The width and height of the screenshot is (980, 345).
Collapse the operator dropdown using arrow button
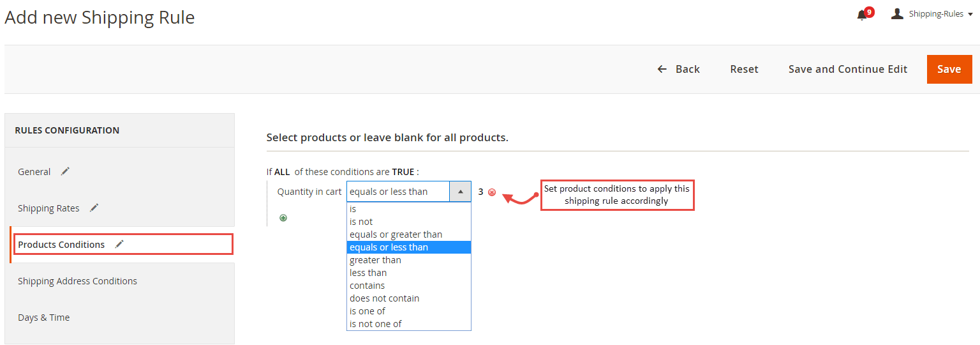tap(460, 192)
